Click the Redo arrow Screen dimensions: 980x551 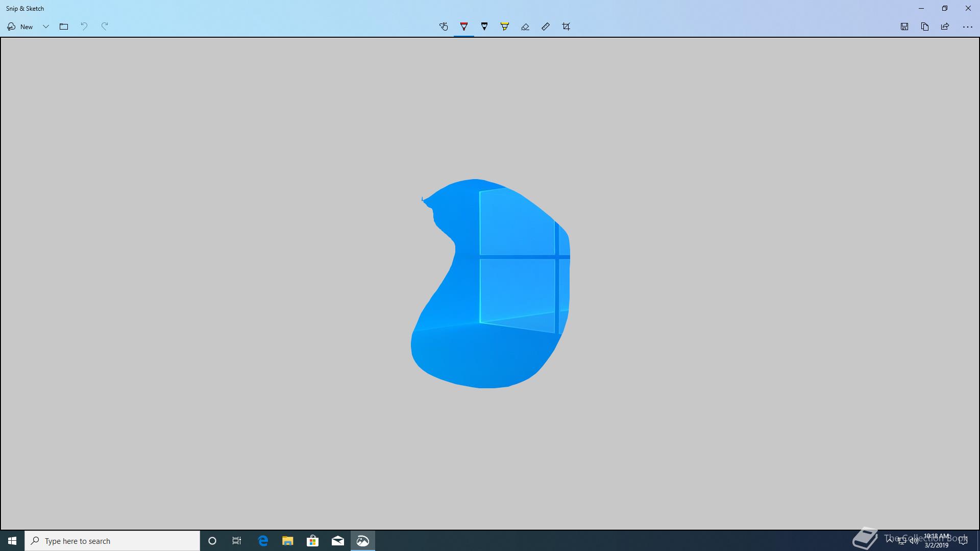click(x=105, y=27)
